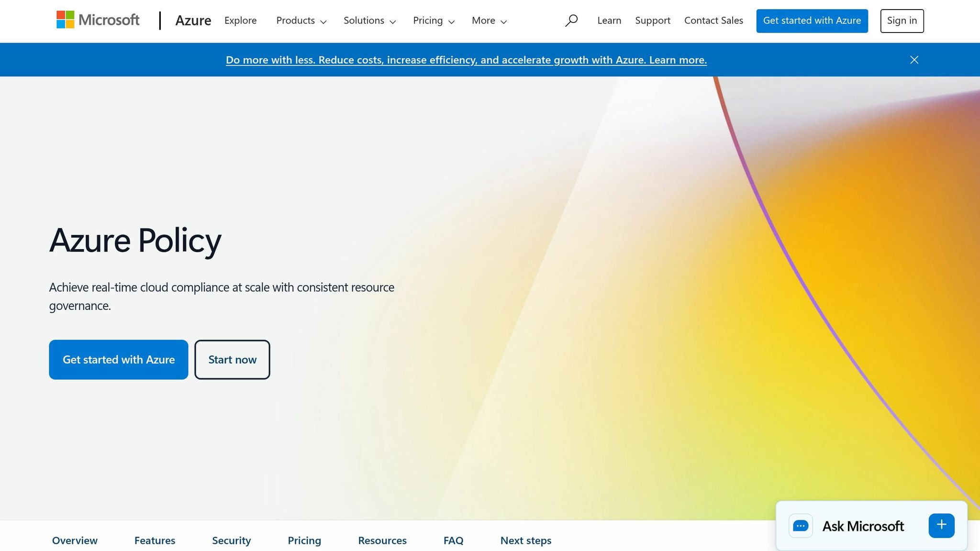Click the Sign in button
Screen dimensions: 980x551
pyautogui.click(x=902, y=21)
